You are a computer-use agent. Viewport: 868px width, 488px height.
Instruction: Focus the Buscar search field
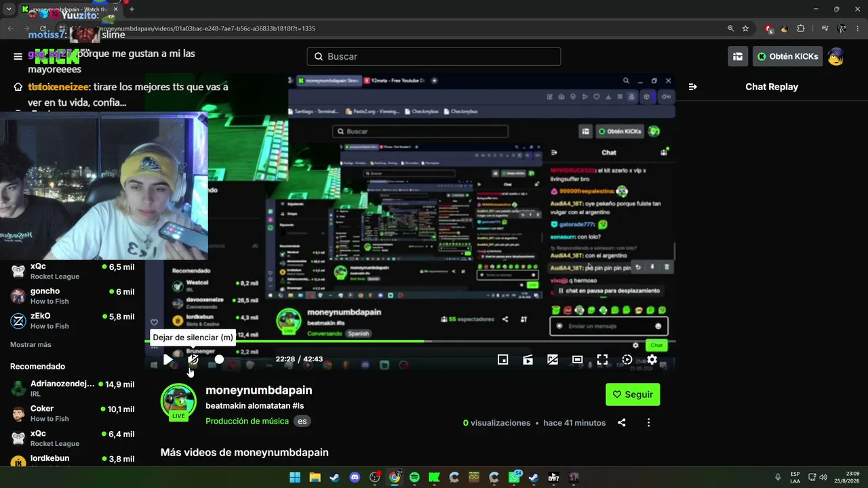point(434,56)
